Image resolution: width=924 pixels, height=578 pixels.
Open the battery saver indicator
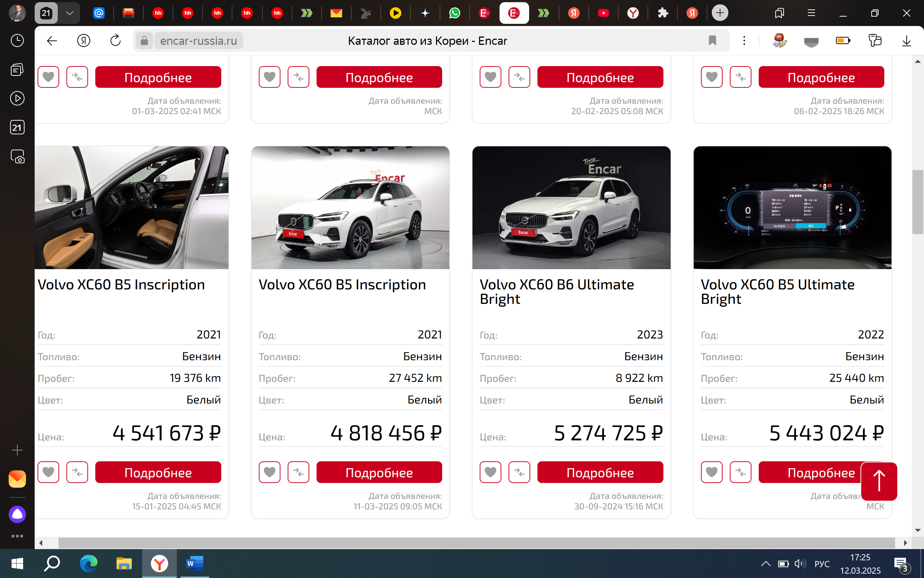pos(843,40)
